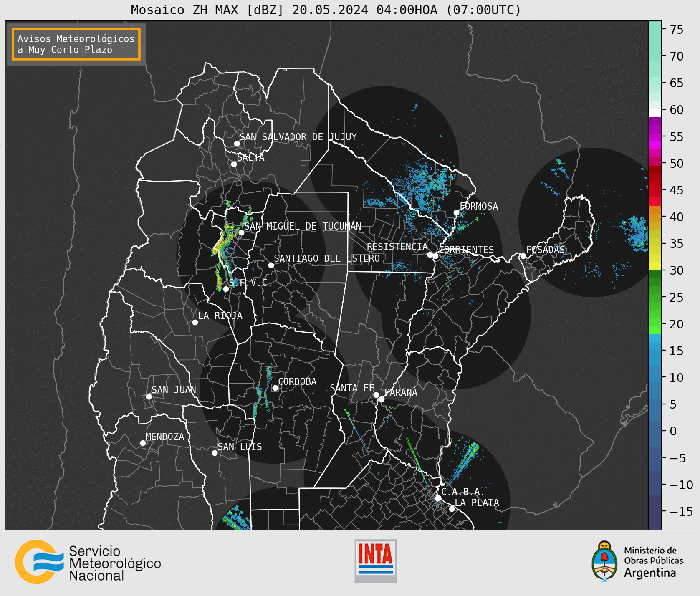This screenshot has height=596, width=700.
Task: Click the Servicio Meteorológico Nacional logo
Action: [88, 563]
